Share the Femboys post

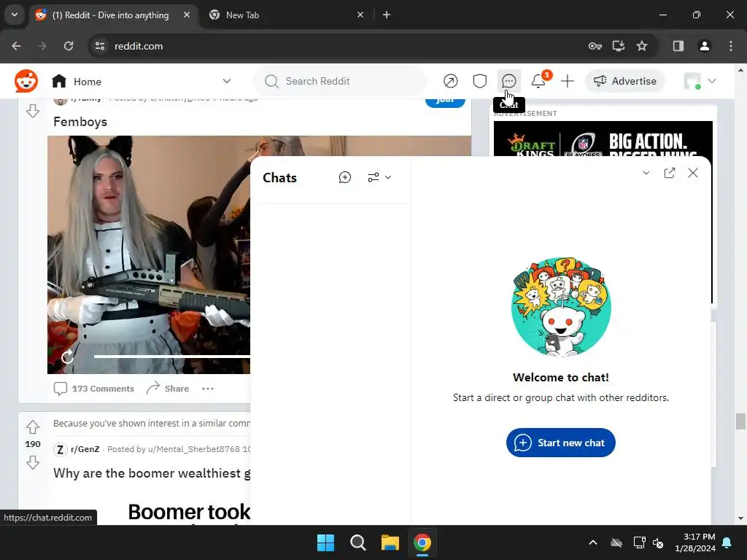[x=168, y=389]
